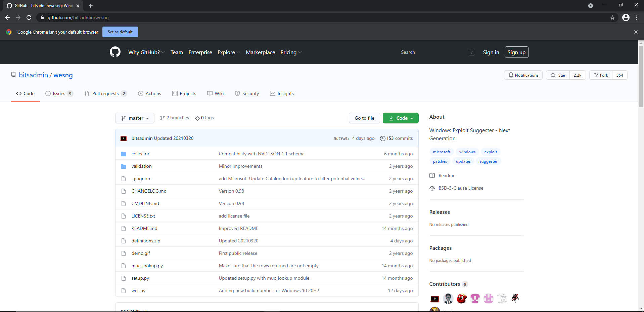This screenshot has height=312, width=644.
Task: Open the Marketplace nav link
Action: click(x=261, y=52)
